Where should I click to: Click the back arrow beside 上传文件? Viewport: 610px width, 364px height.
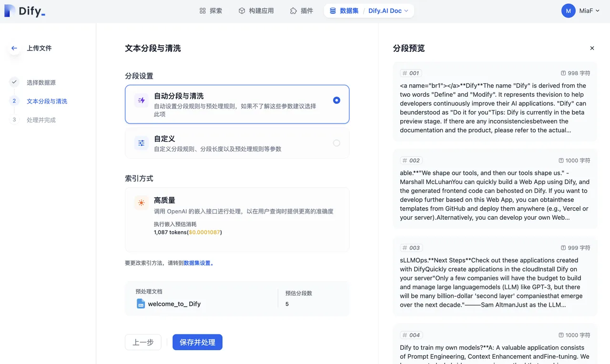click(x=14, y=48)
